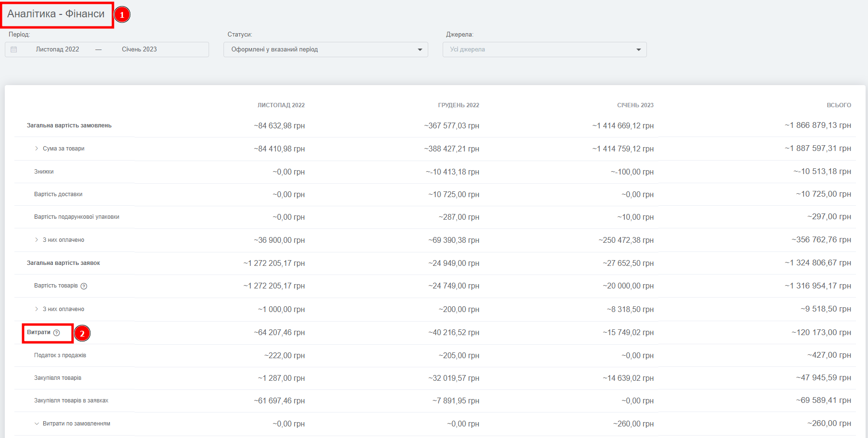
Task: Select the start date Листопад 2022 field
Action: [x=58, y=50]
